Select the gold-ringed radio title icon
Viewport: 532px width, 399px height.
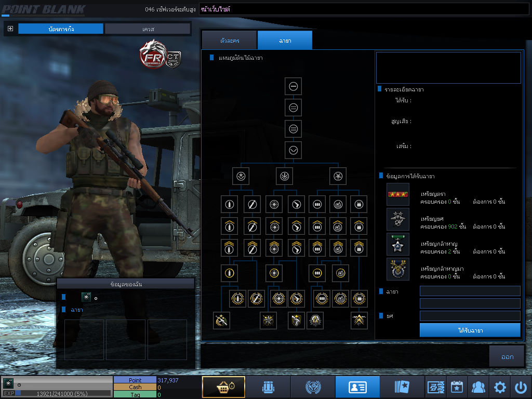tap(340, 273)
